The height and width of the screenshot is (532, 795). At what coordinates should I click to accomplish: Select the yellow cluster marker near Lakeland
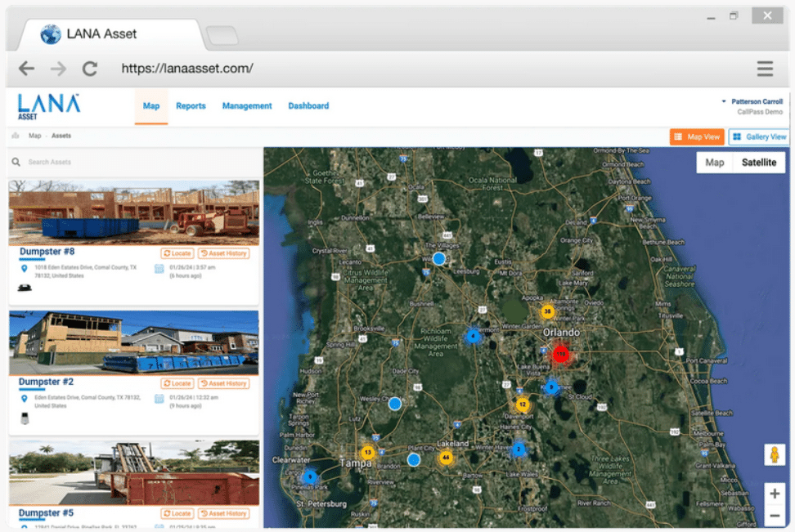pyautogui.click(x=446, y=458)
